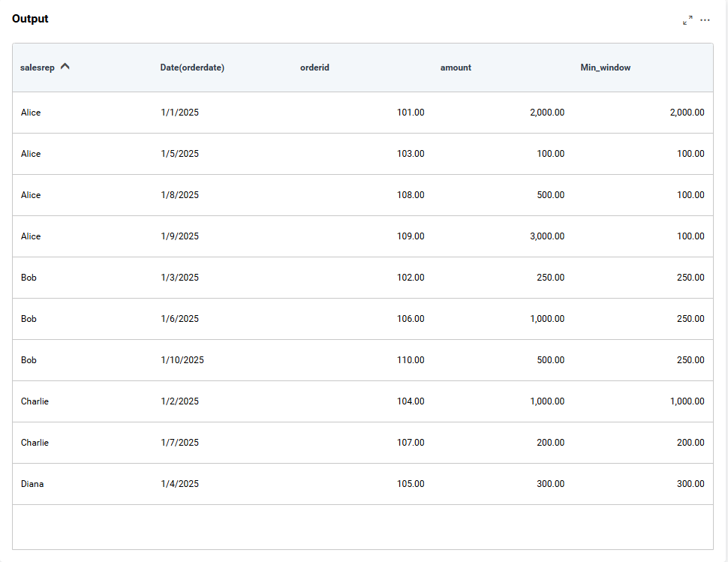
Task: Click the Diana salesrep cell
Action: coord(32,484)
